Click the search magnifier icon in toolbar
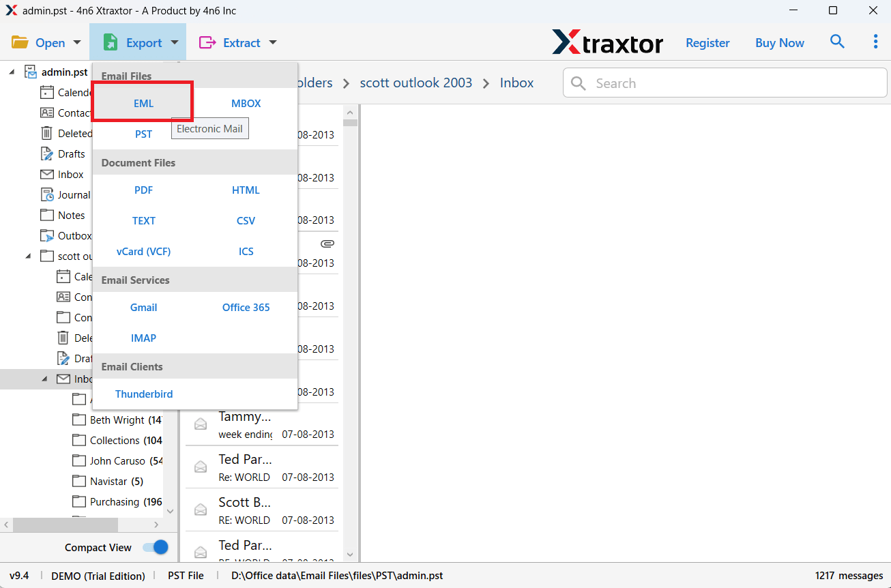Viewport: 891px width, 588px height. pyautogui.click(x=836, y=42)
